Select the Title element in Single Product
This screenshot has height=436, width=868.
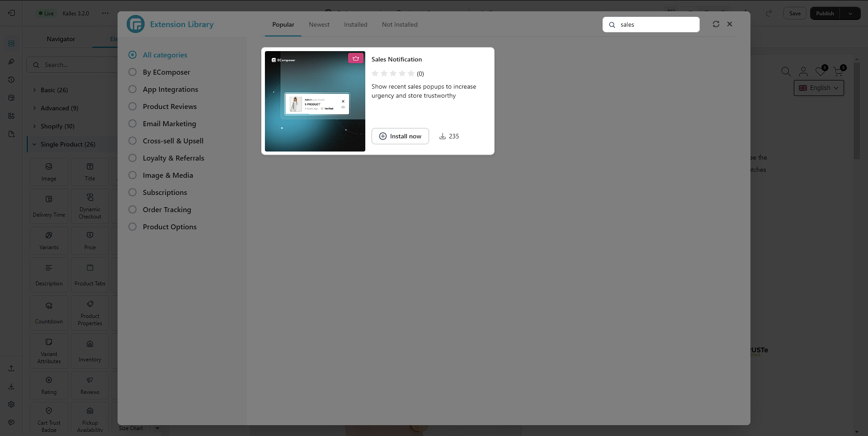pos(90,172)
